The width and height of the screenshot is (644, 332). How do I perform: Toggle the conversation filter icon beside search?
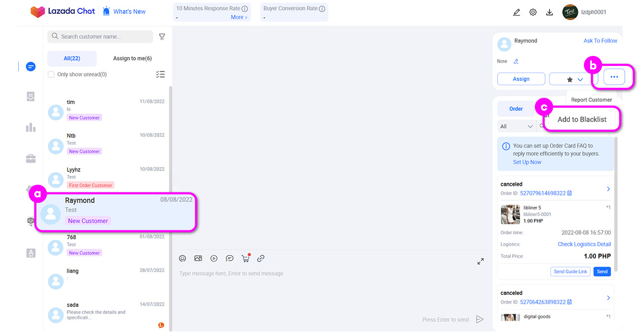point(162,36)
